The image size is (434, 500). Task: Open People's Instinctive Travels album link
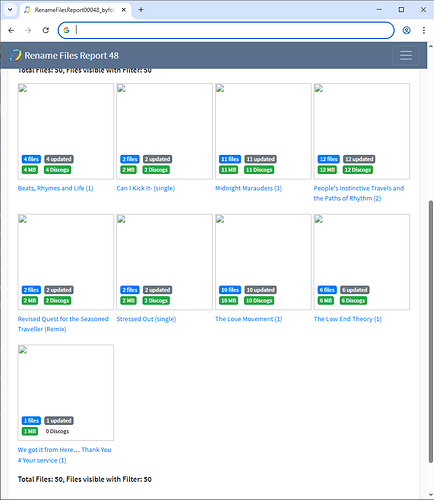359,193
